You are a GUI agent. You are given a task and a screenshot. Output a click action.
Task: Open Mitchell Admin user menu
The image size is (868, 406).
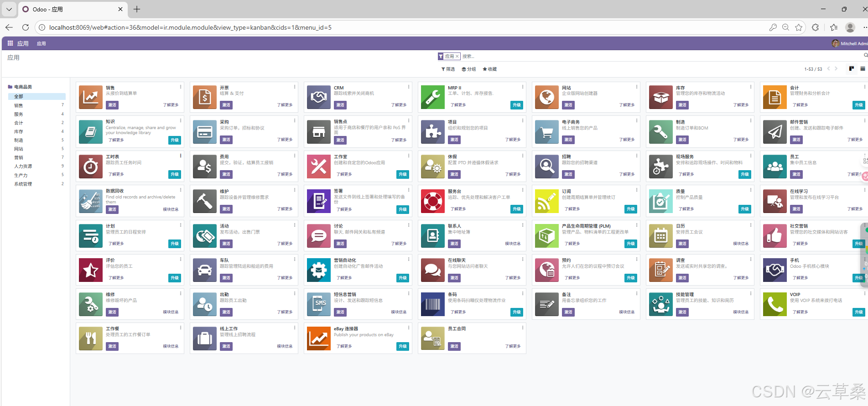tap(850, 43)
